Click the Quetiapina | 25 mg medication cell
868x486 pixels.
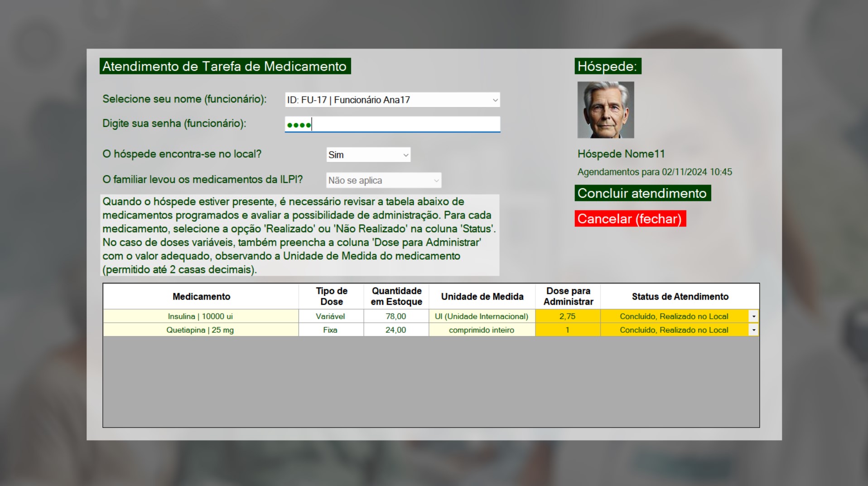pos(200,330)
